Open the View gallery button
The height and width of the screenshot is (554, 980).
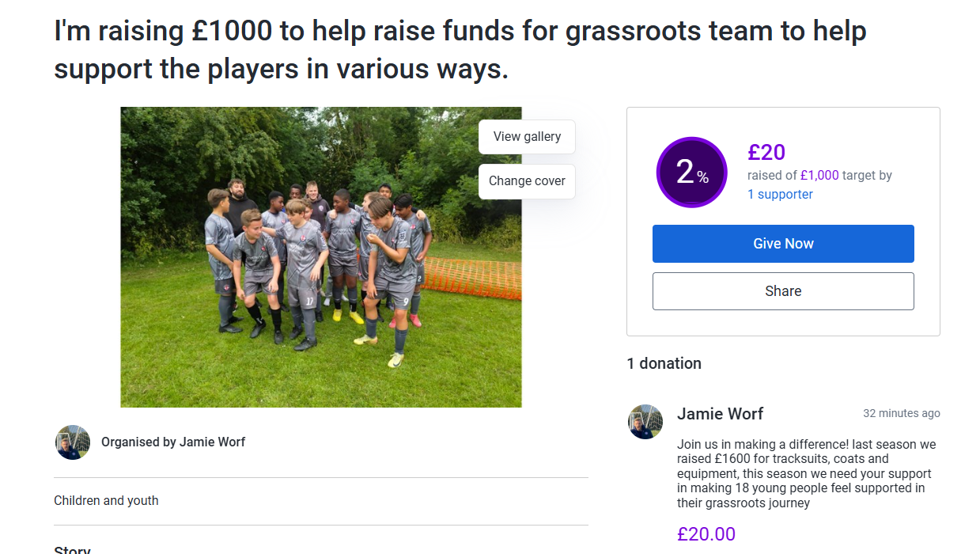[x=527, y=137]
